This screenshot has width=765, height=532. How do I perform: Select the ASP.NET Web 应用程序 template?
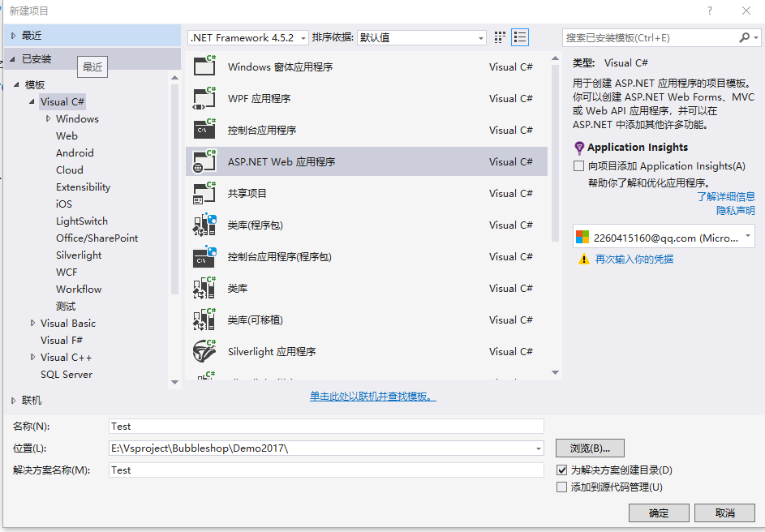click(324, 161)
